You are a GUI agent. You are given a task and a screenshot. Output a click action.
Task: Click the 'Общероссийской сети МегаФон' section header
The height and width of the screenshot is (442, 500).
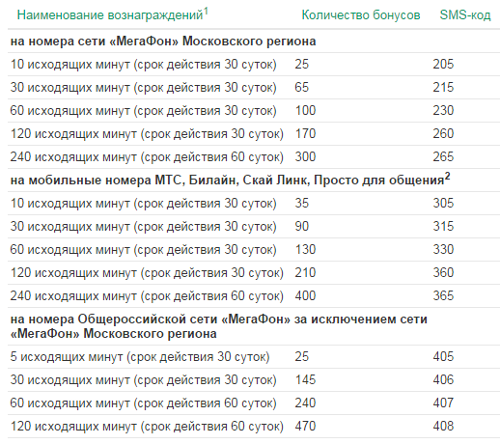[219, 326]
